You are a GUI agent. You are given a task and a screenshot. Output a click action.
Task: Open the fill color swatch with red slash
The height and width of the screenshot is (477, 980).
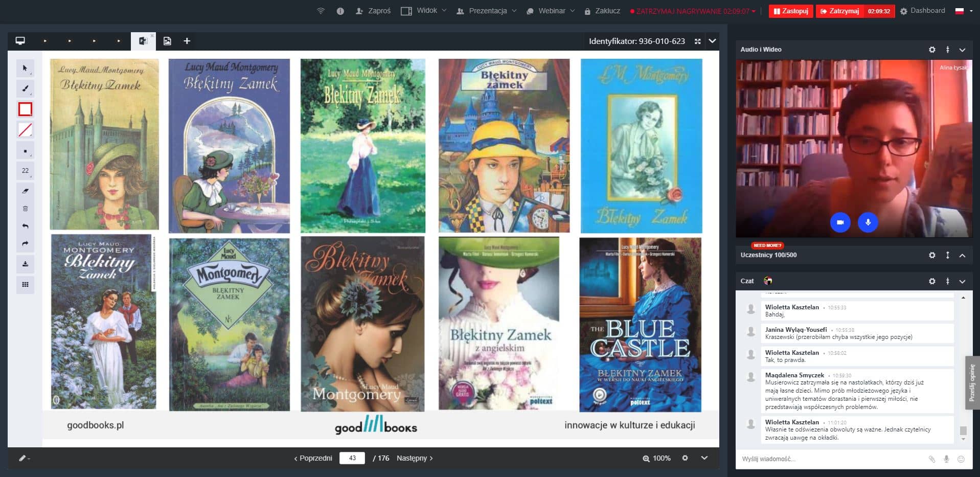click(25, 130)
